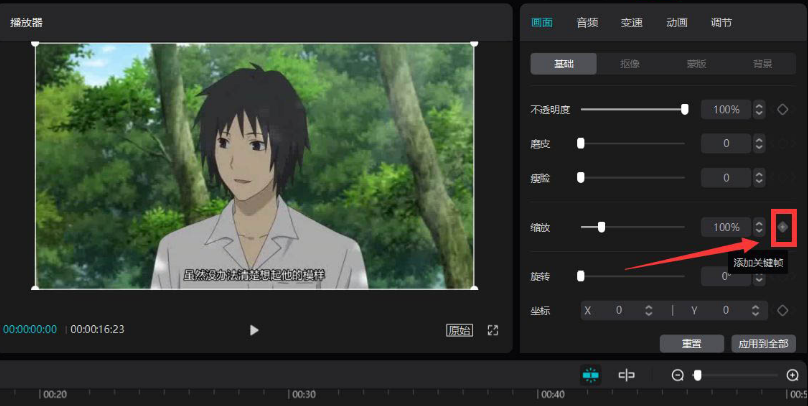
Task: Zoom out the timeline with the minus icon
Action: pyautogui.click(x=677, y=375)
